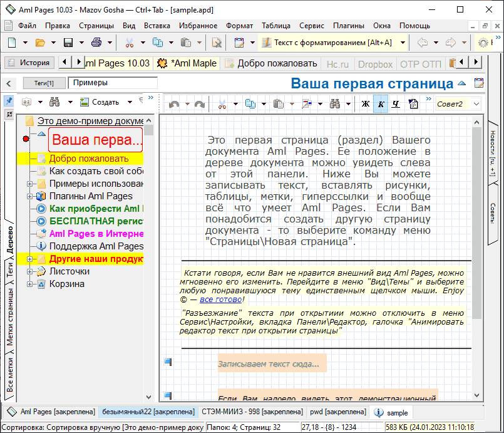The height and width of the screenshot is (433, 504).
Task: Click the editor toolbar undo arrow
Action: point(174,104)
